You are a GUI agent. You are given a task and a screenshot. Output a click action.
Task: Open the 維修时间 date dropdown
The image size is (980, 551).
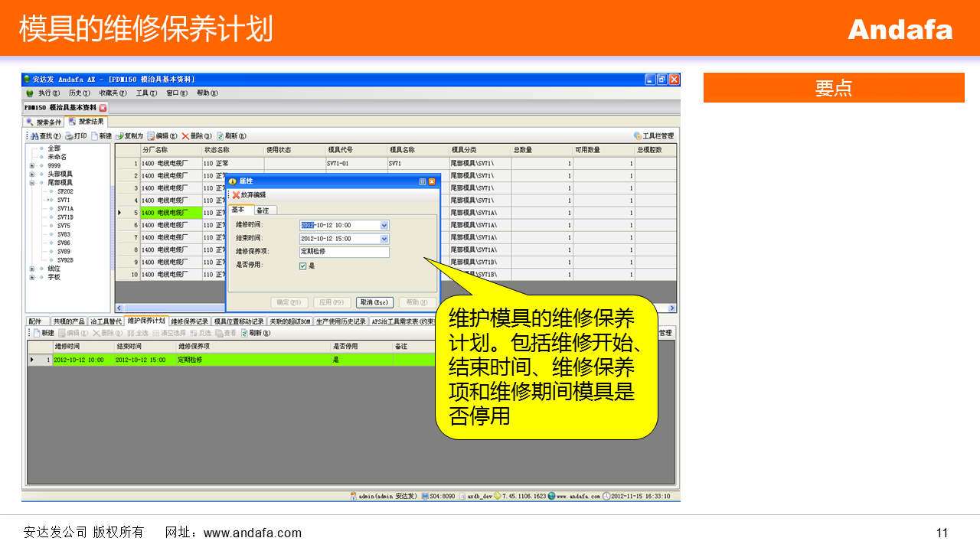coord(384,226)
